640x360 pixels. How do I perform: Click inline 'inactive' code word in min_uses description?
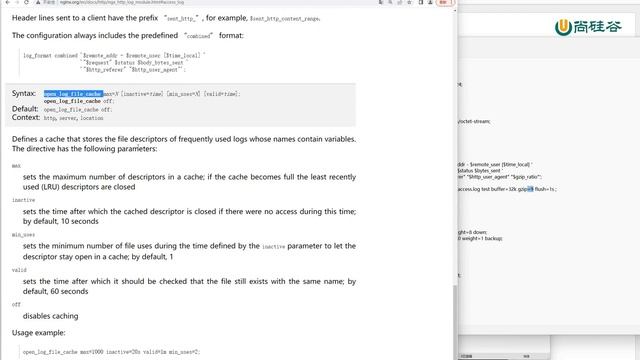[273, 247]
